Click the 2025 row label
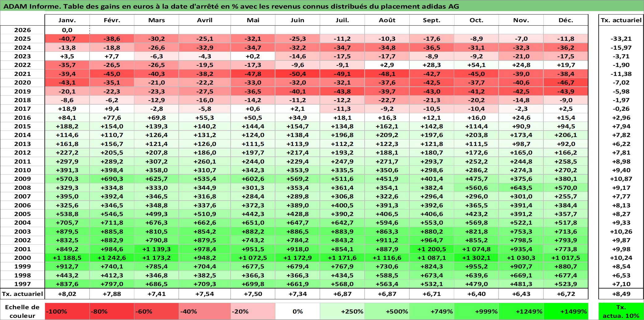The image size is (644, 320). click(x=23, y=39)
